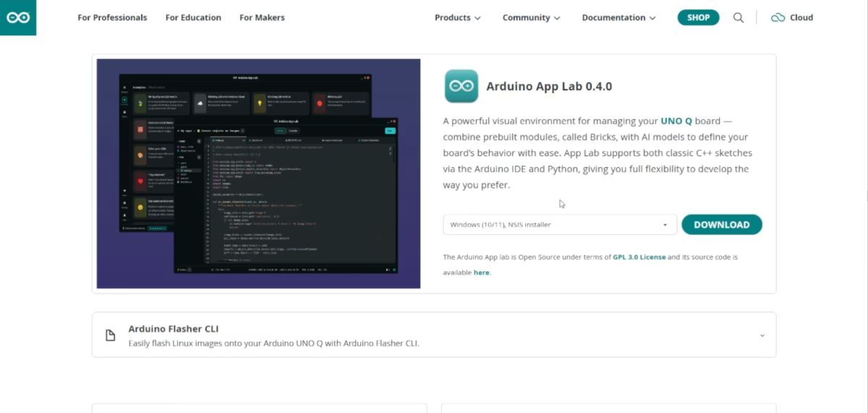Open the GPL 3.0 License link
Screen dimensions: 868x413
click(639, 257)
